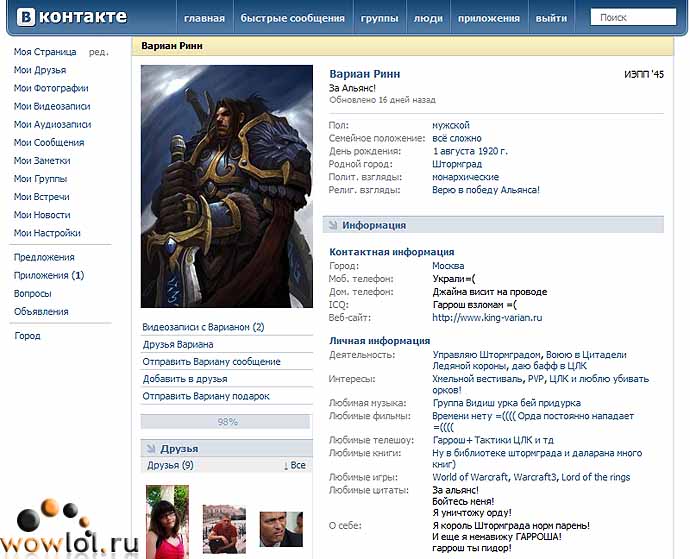
Task: Open Мои Встречи in sidebar
Action: point(41,196)
